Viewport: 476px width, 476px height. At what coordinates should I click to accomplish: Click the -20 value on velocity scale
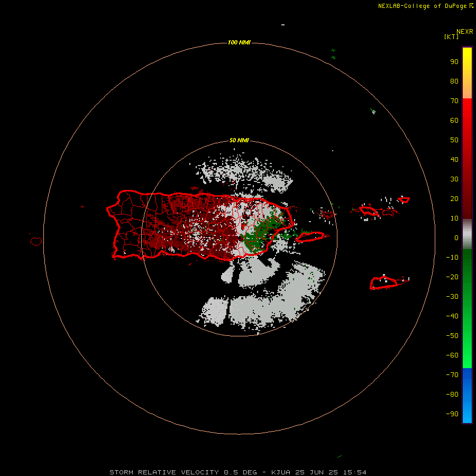pyautogui.click(x=452, y=277)
